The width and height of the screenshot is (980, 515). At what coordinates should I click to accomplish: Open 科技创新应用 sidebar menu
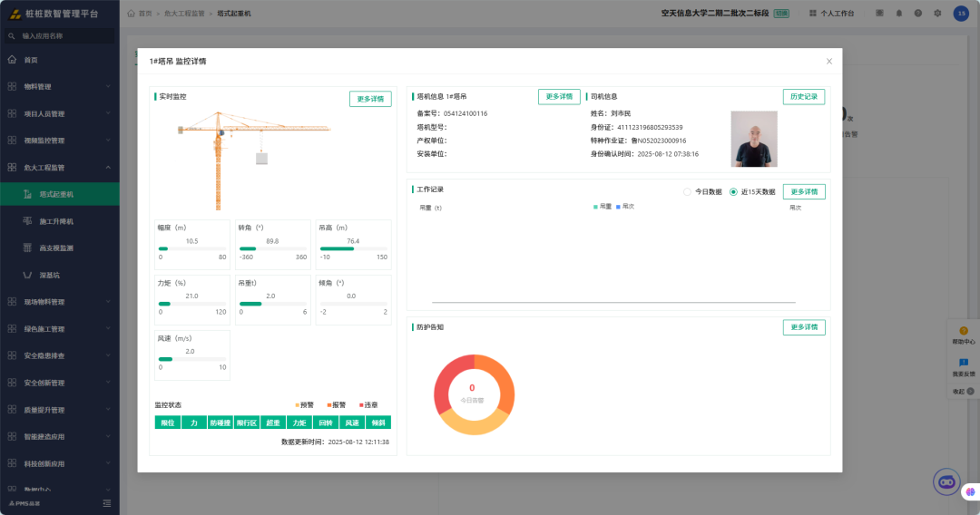point(59,463)
